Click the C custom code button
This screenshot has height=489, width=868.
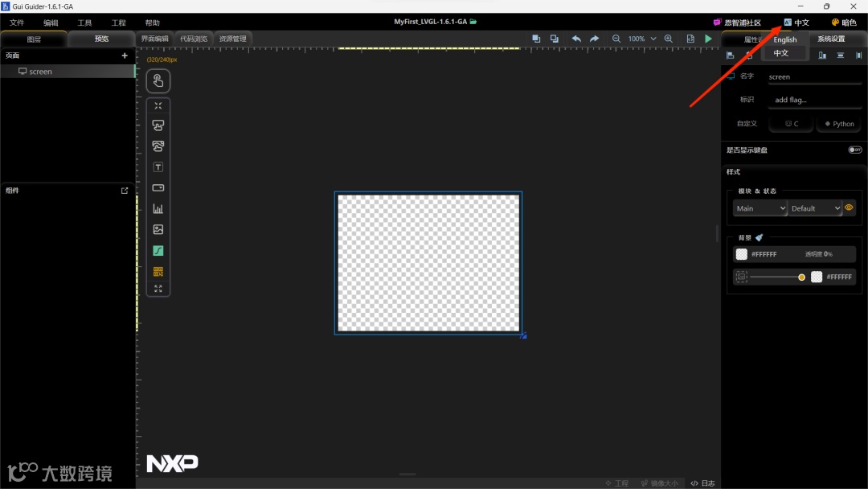792,124
